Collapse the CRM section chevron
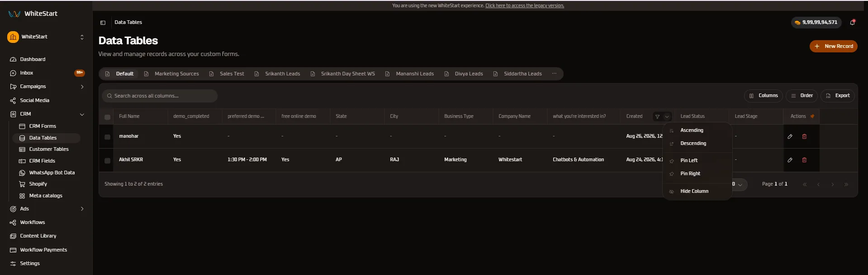868x275 pixels. 82,114
